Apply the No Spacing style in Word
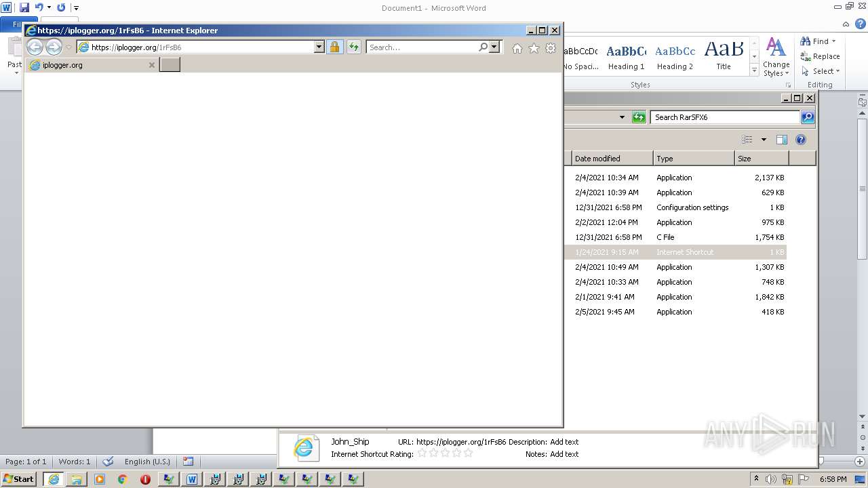Viewport: 868px width, 488px height. coord(581,57)
